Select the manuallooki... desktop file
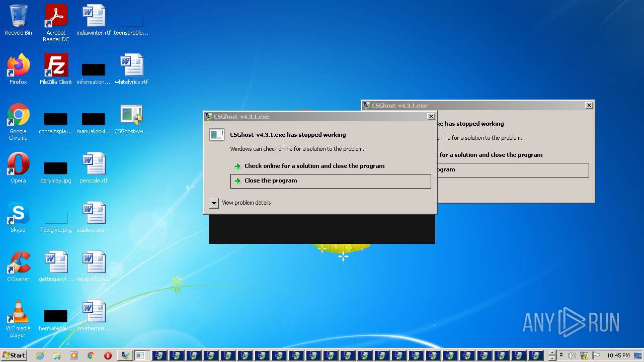 [94, 123]
